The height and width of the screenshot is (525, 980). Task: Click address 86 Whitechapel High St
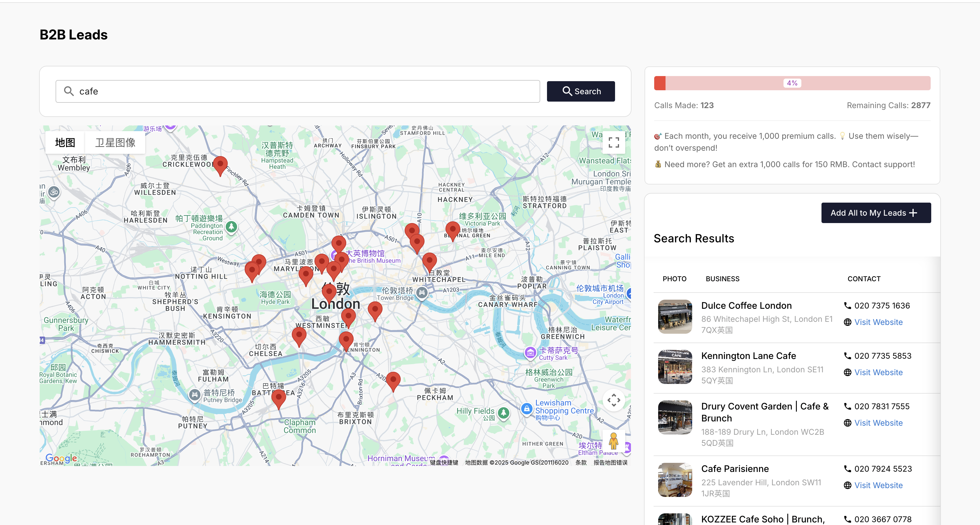(766, 324)
